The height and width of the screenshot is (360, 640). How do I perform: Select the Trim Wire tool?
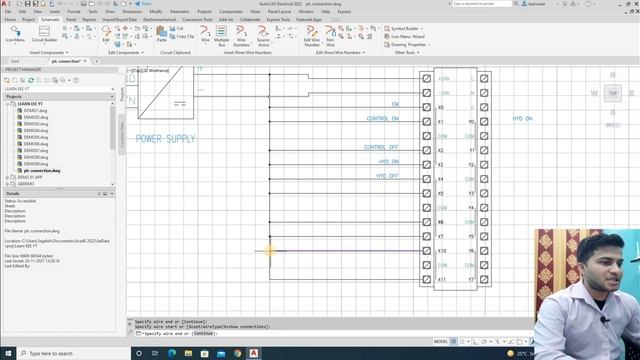pos(330,36)
